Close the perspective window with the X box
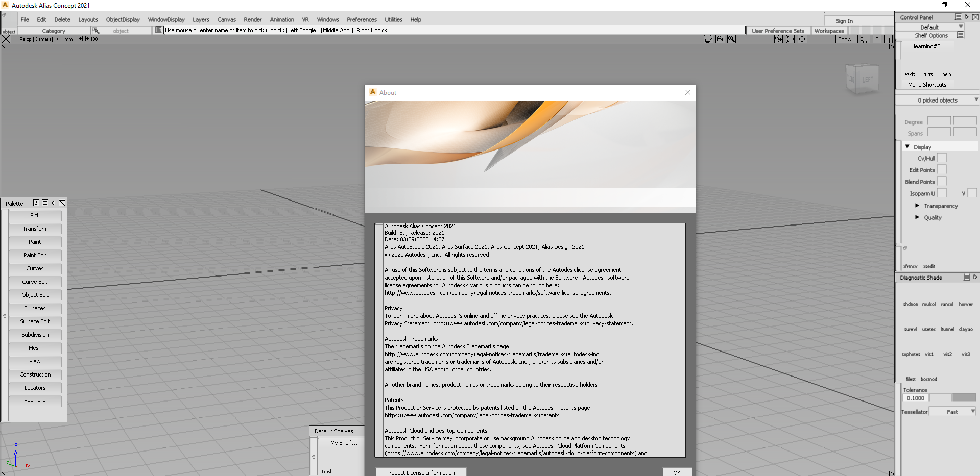The image size is (980, 476). click(6, 39)
